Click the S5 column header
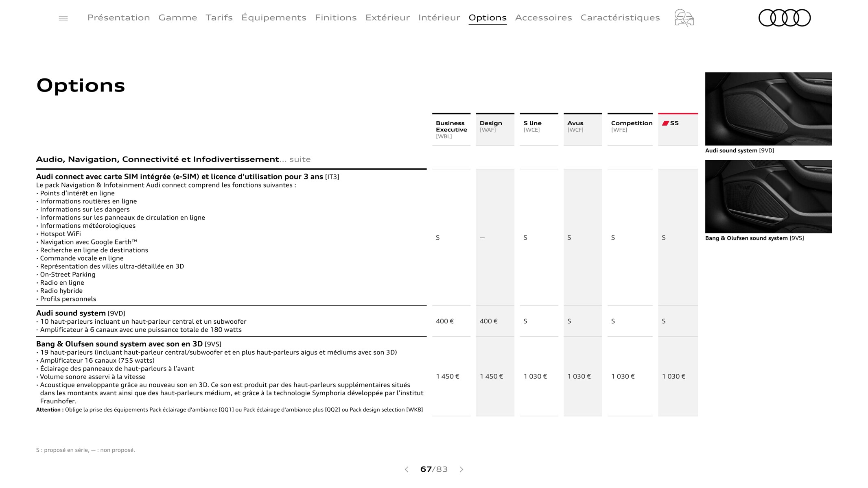Viewport: 868px width, 488px height. (x=678, y=129)
